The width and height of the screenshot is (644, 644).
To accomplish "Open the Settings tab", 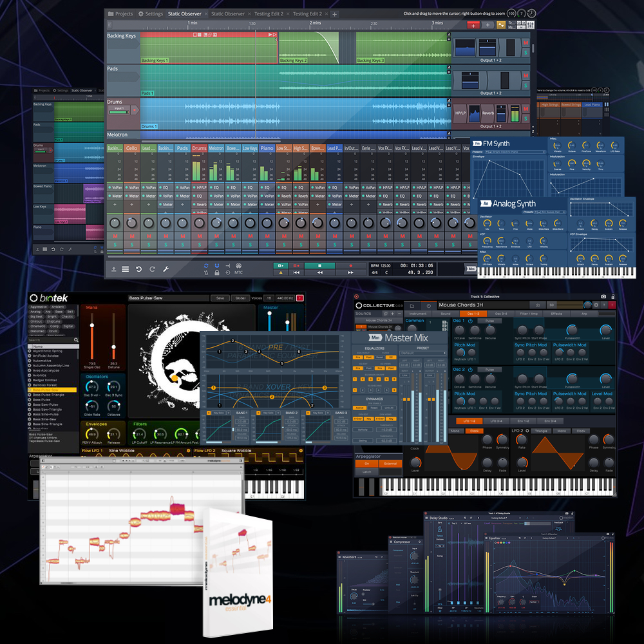I will coord(150,14).
